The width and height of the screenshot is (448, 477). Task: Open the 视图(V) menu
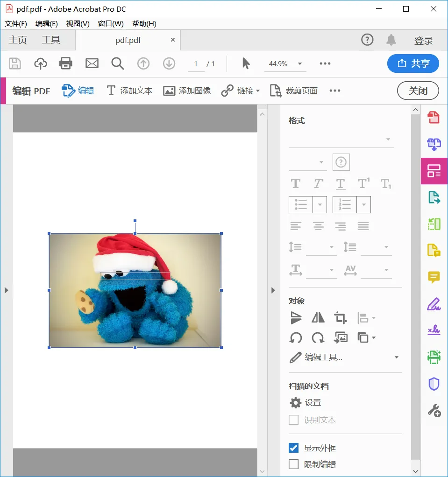[78, 24]
